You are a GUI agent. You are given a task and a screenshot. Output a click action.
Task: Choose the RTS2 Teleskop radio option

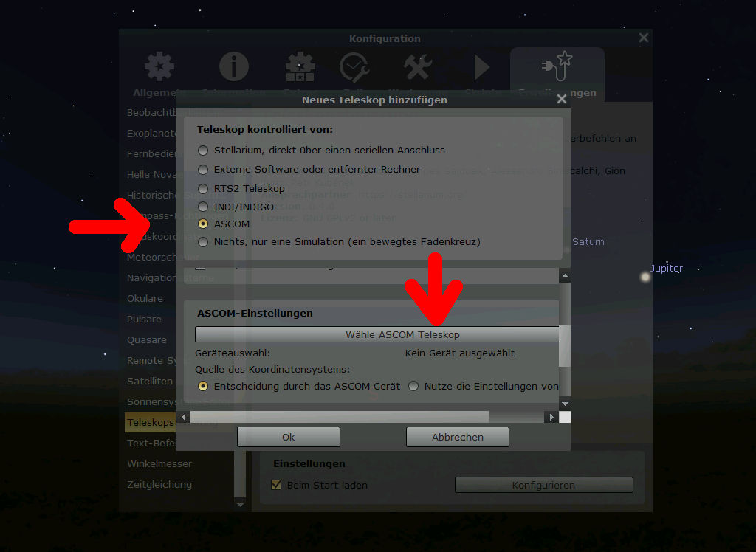203,188
